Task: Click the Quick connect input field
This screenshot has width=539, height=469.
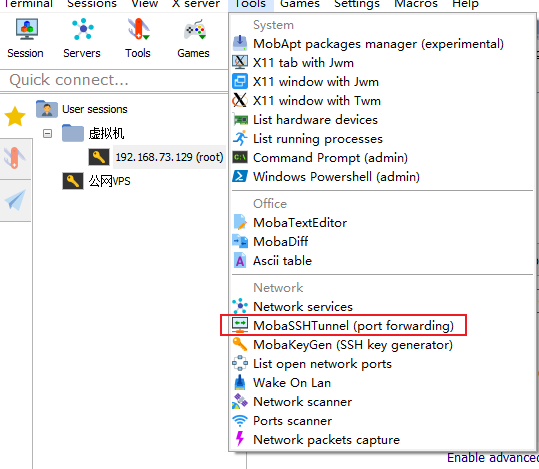Action: point(114,80)
